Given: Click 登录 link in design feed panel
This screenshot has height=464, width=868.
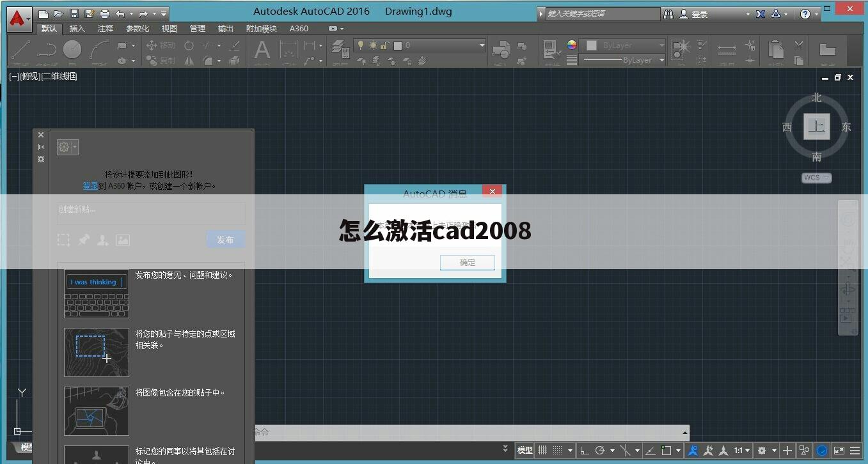Looking at the screenshot, I should point(90,186).
